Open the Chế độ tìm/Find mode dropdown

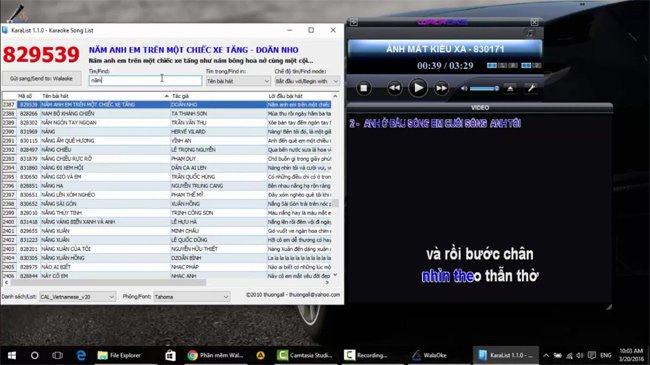point(307,81)
